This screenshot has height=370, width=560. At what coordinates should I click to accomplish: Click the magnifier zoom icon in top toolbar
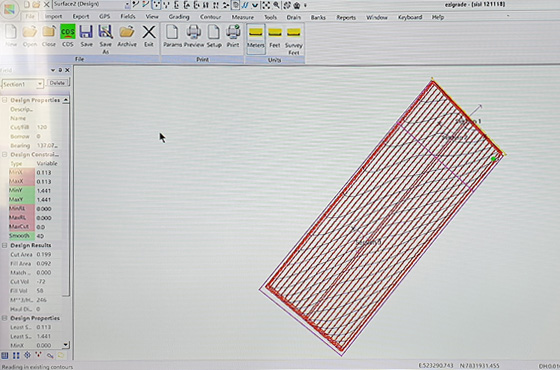276,5
